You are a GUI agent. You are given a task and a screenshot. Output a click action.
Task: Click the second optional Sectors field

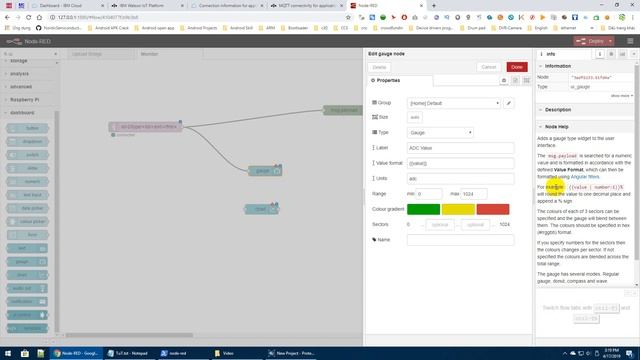click(475, 225)
